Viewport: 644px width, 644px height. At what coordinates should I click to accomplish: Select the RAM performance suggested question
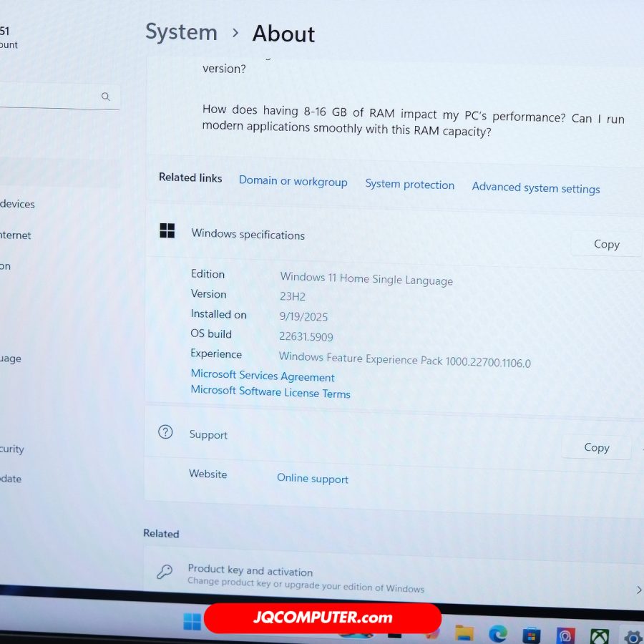click(x=413, y=120)
